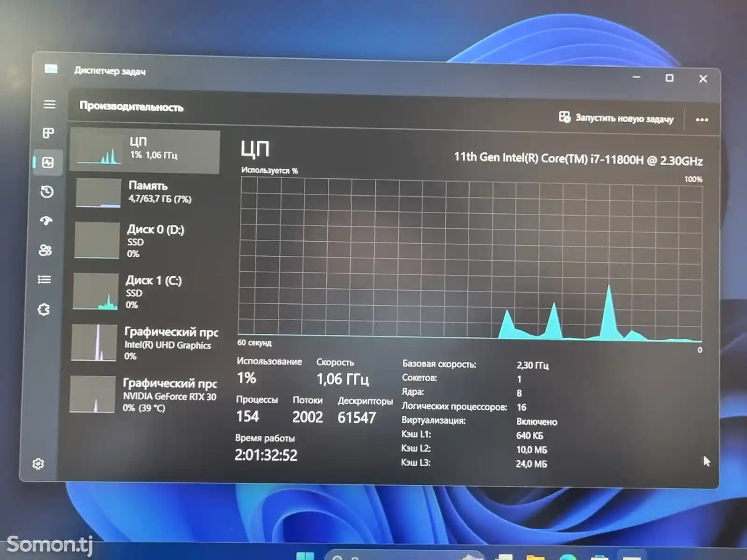Click the Память mini graph thumbnail

point(98,193)
